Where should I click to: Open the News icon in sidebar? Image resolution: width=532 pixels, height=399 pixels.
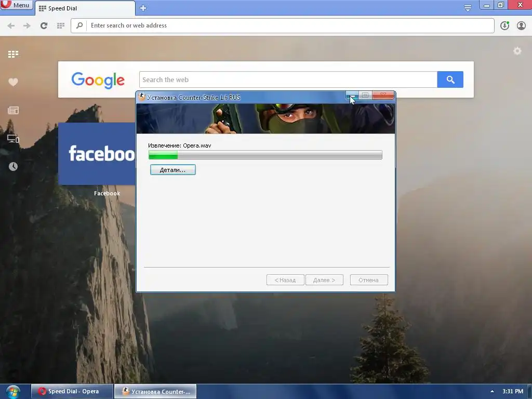tap(13, 110)
